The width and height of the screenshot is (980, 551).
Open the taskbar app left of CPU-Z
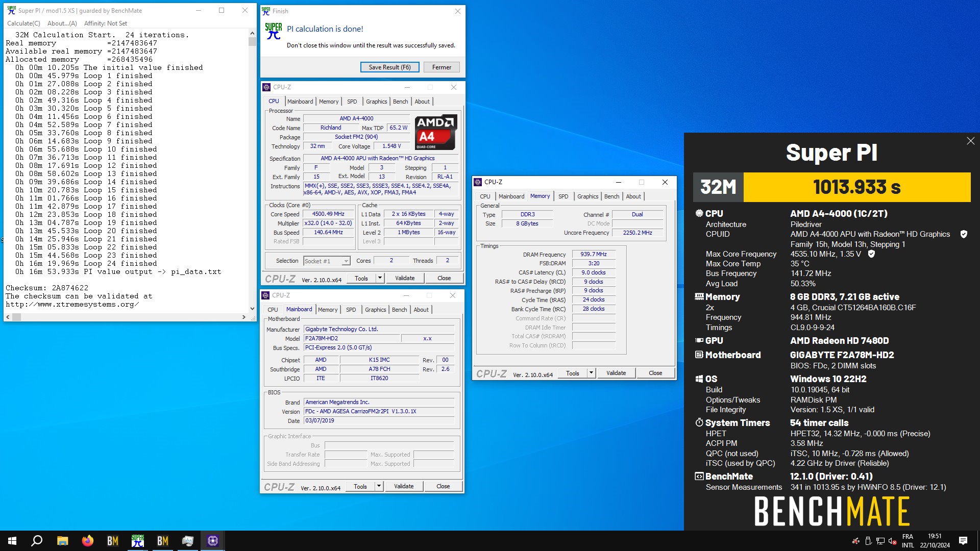[188, 541]
